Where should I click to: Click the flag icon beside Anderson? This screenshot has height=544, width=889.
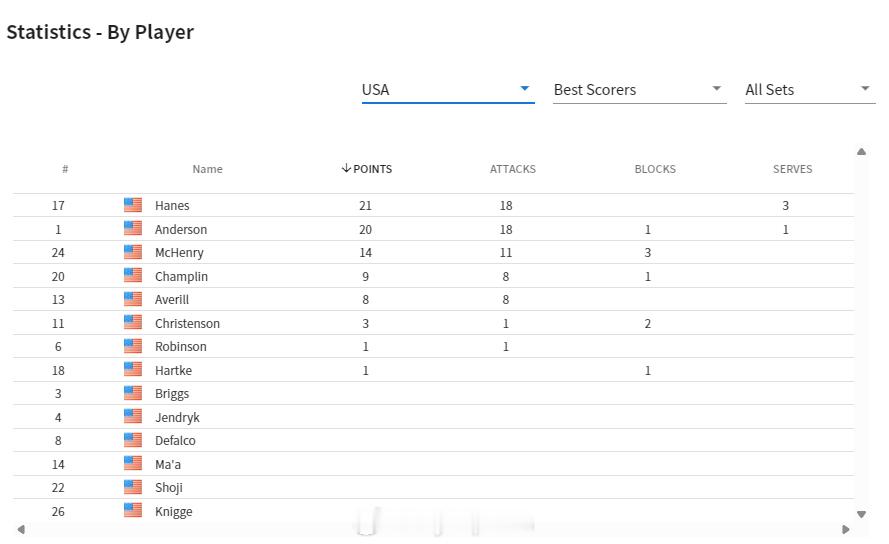[133, 229]
